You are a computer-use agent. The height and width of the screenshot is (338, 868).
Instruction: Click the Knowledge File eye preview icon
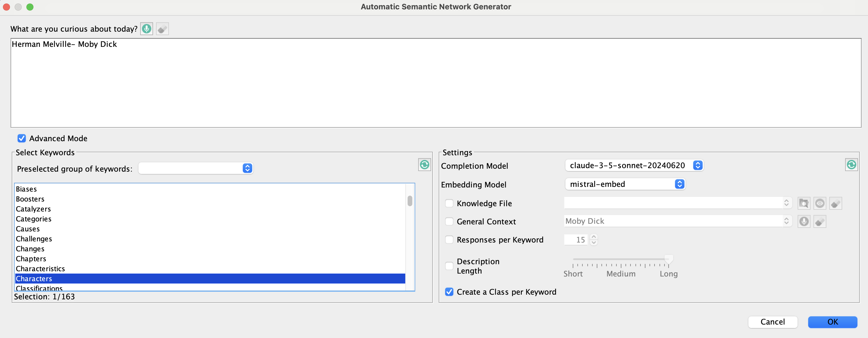[820, 203]
